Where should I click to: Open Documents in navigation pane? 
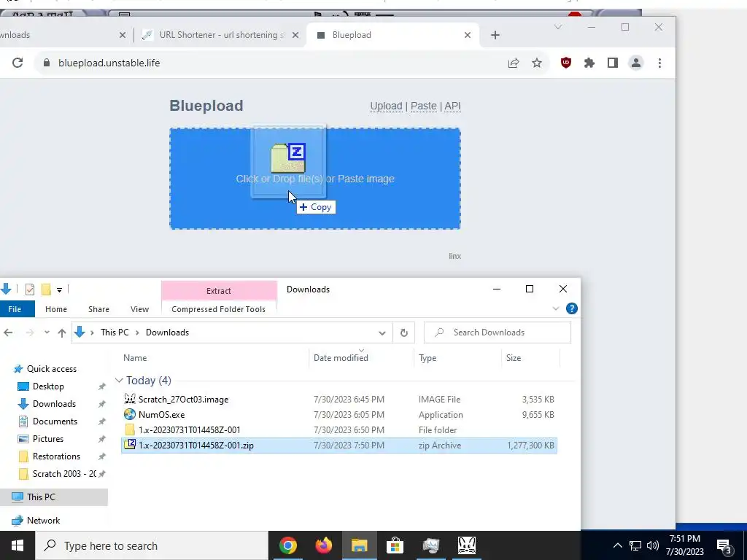[x=55, y=421]
